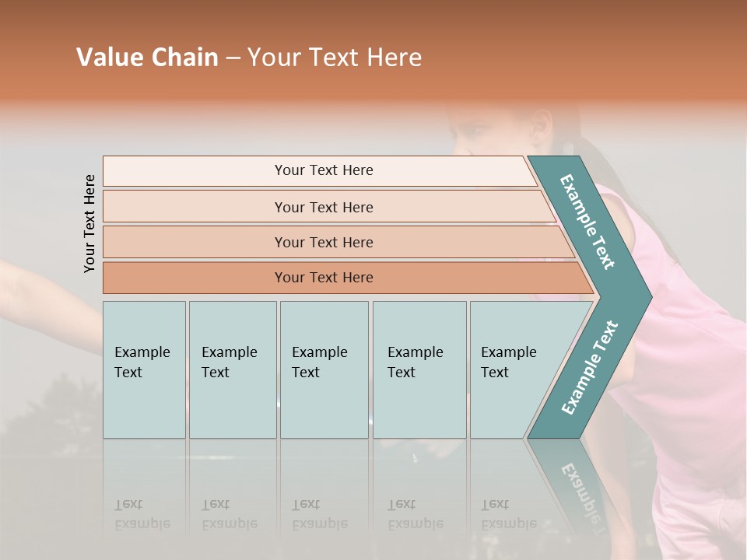Click the second "Your Text Here" bar from top

click(323, 207)
